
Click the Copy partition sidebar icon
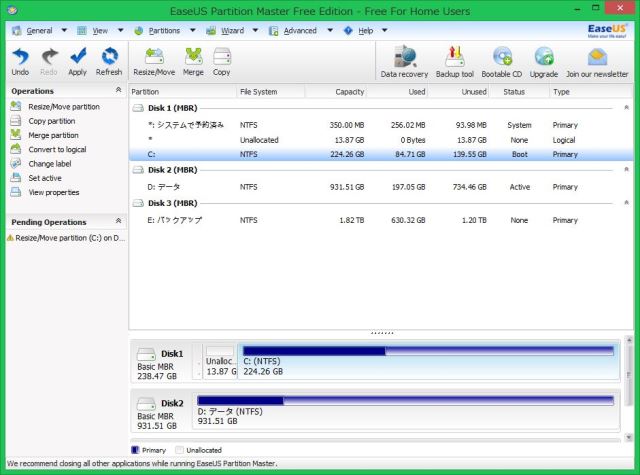16,120
